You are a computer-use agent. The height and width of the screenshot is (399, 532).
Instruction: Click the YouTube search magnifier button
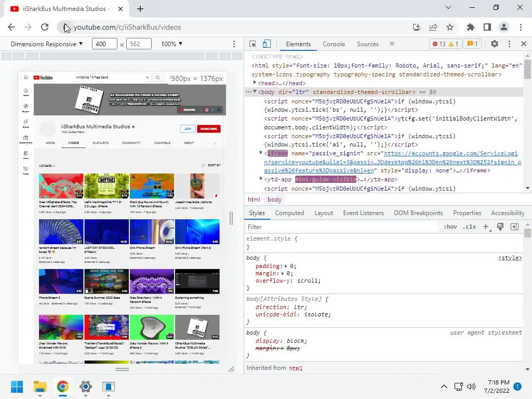pyautogui.click(x=158, y=77)
